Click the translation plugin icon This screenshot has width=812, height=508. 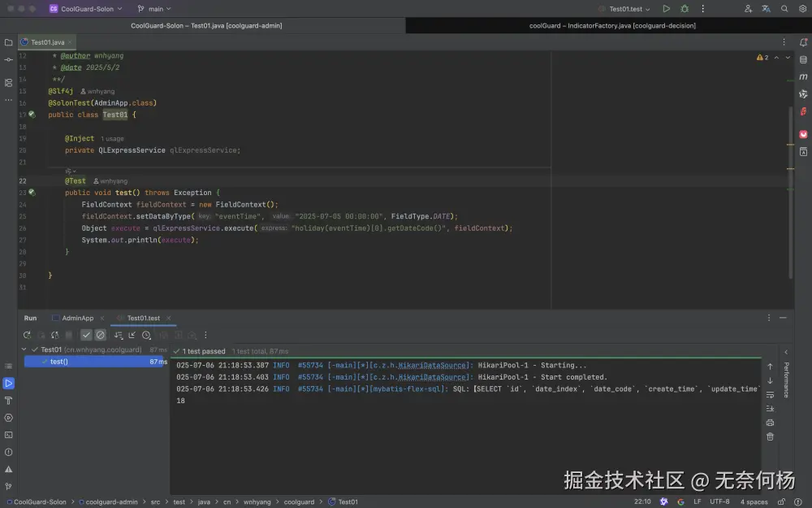766,9
